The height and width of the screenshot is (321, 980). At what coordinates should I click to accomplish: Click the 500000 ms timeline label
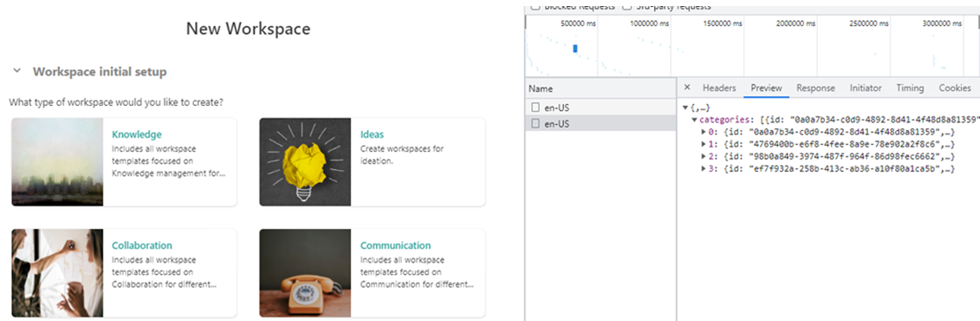point(578,23)
